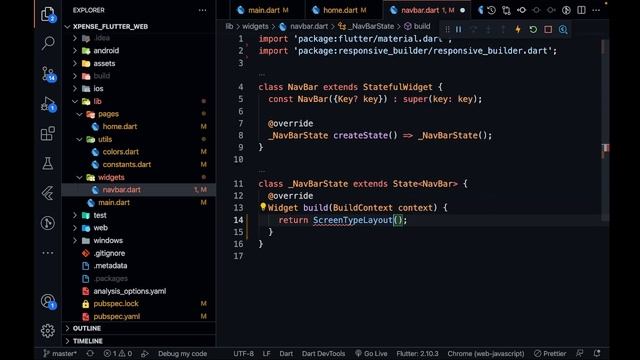The image size is (640, 360).
Task: Switch to home.dart tab
Action: [344, 10]
